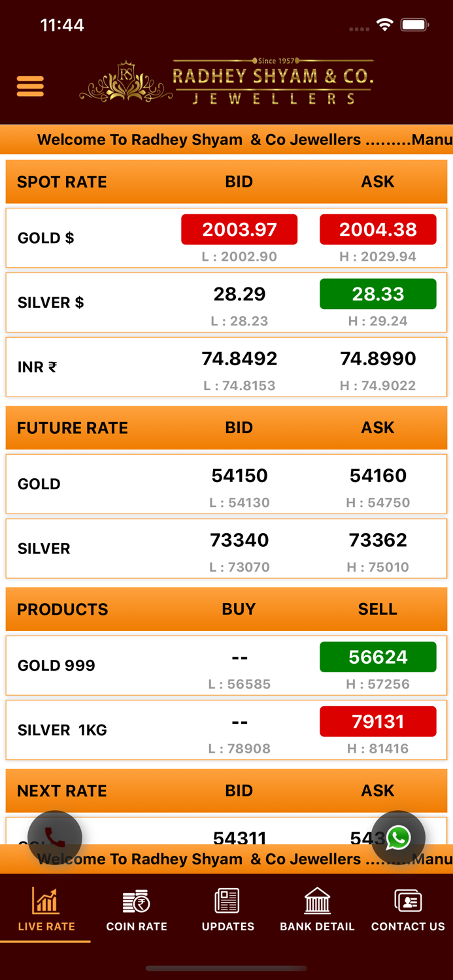The height and width of the screenshot is (980, 453).
Task: Select the SILVER $ ask price 28.33
Action: [378, 294]
